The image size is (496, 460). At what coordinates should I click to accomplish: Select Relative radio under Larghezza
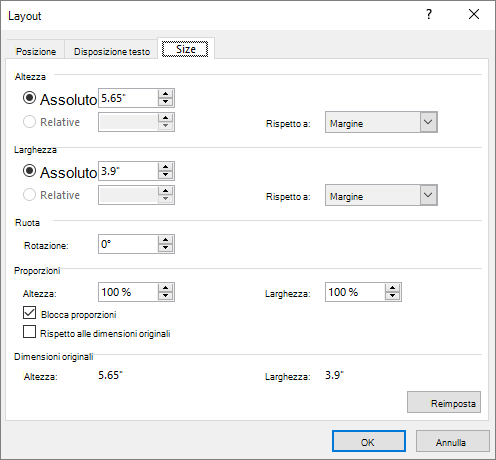[29, 195]
